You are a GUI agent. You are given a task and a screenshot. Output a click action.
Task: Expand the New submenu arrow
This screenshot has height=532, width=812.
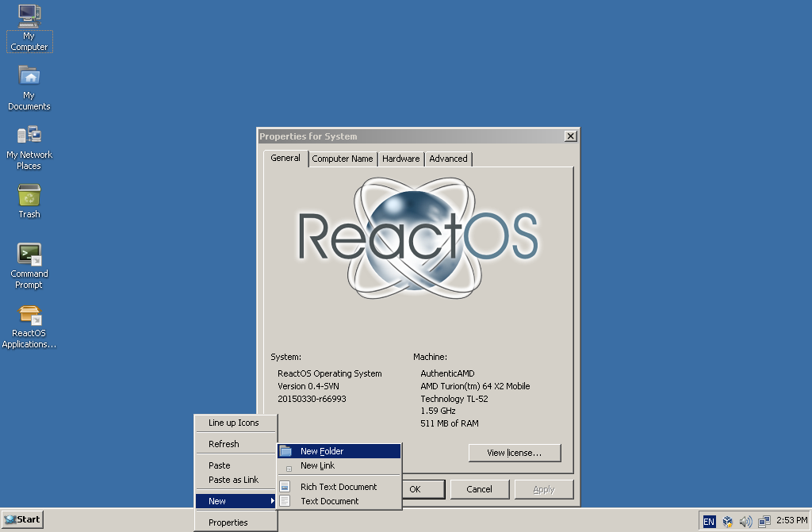click(x=272, y=501)
